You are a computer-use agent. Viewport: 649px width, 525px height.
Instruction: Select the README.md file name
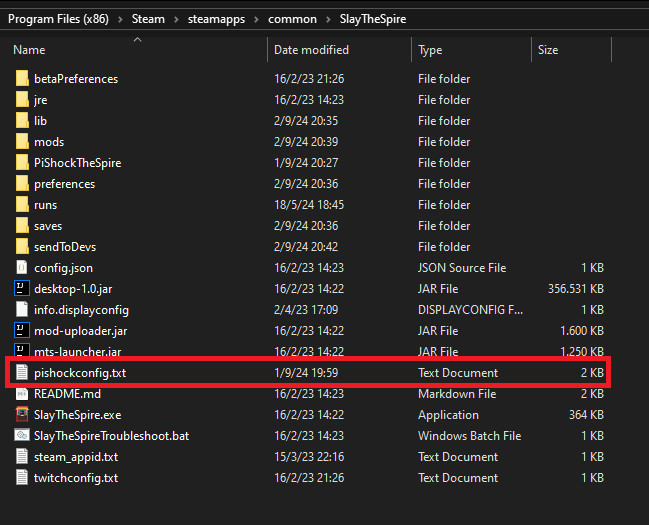pos(67,394)
